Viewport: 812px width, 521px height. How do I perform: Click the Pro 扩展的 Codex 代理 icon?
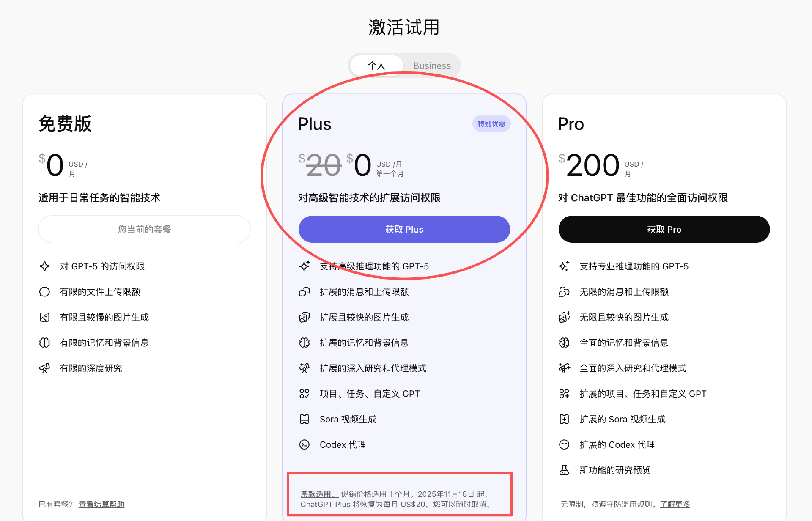(564, 444)
